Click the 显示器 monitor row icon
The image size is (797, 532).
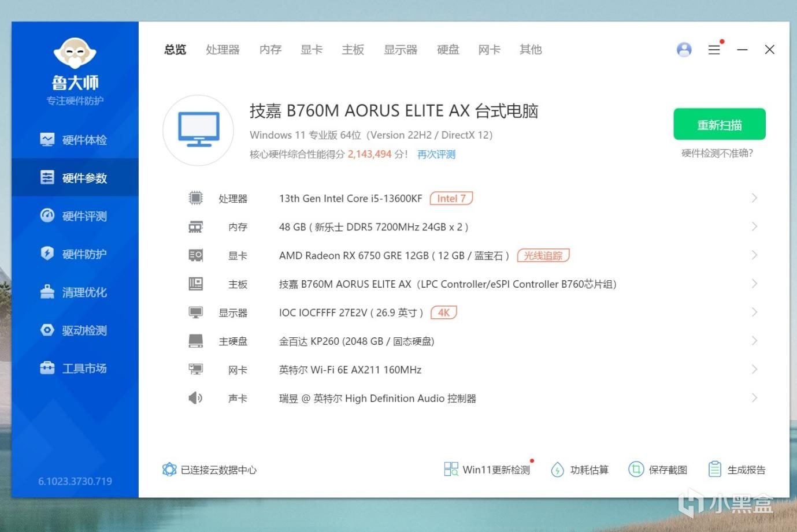pos(196,312)
